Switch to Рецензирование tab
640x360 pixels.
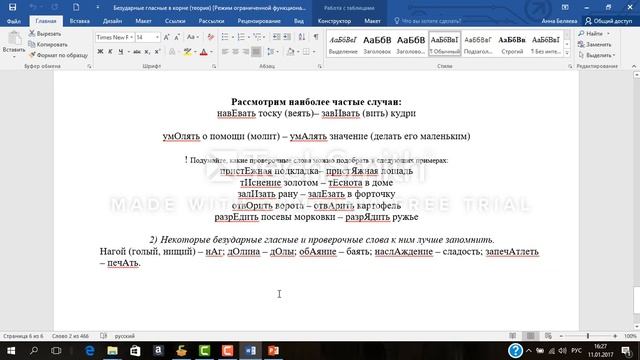[x=259, y=21]
